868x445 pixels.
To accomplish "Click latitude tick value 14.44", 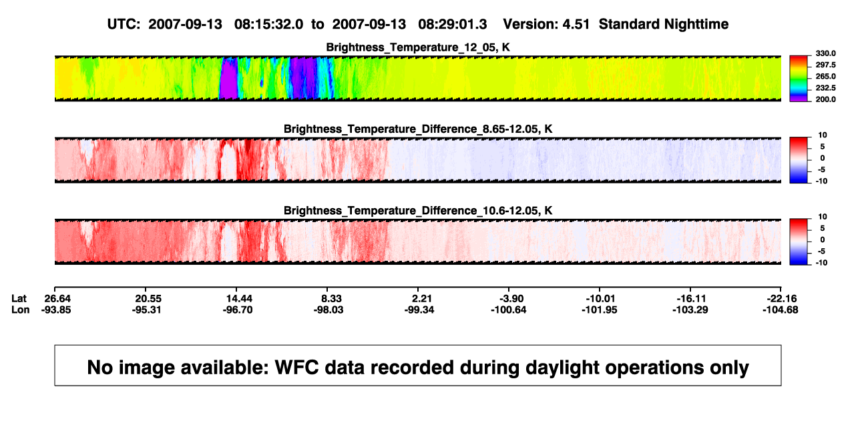I will coord(239,298).
